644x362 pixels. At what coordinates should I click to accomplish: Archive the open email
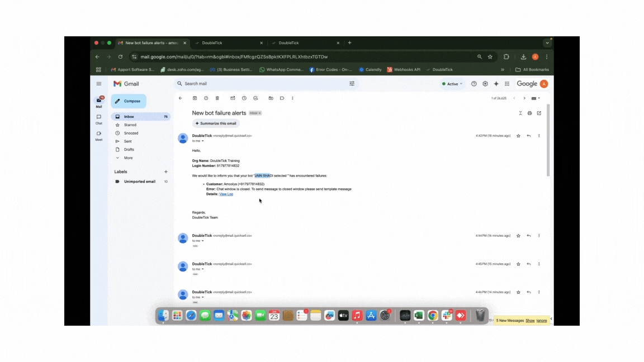tap(195, 98)
